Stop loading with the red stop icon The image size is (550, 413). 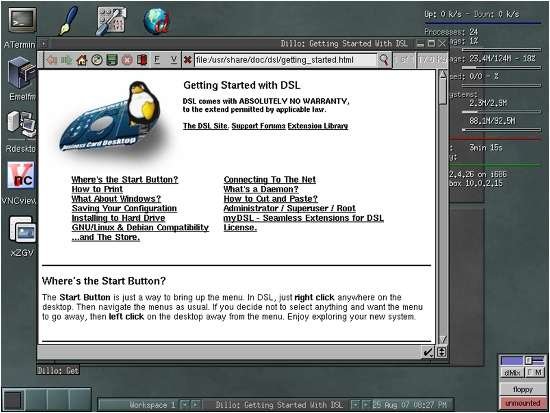click(x=127, y=60)
